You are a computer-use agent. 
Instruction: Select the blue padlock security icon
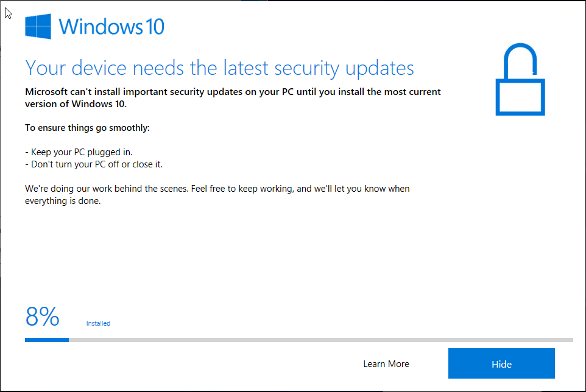[520, 80]
